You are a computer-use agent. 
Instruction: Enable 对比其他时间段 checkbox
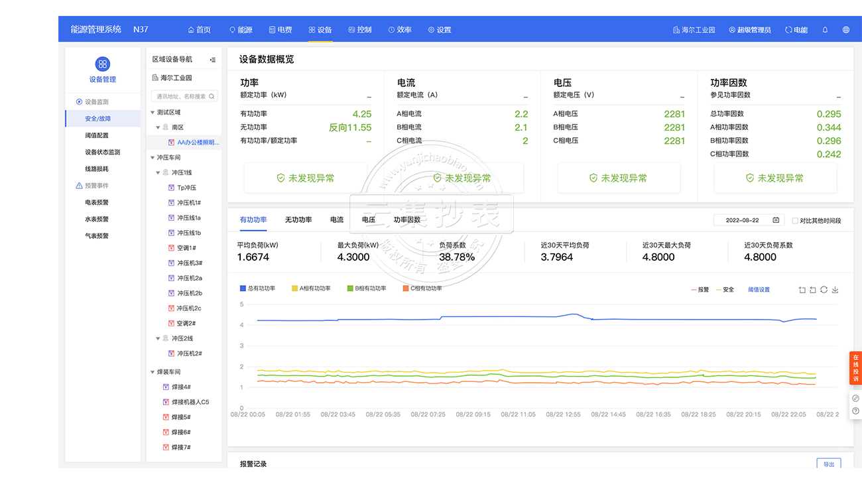coord(795,221)
